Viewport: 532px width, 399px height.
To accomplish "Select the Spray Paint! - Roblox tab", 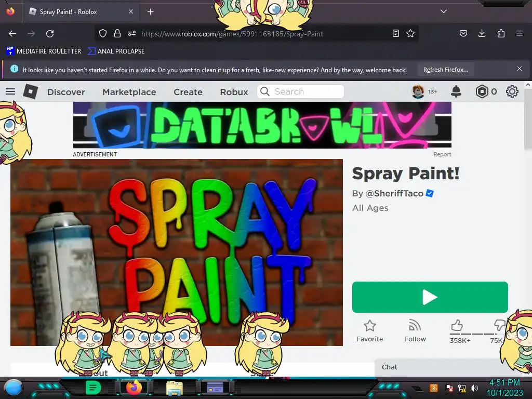I will pyautogui.click(x=81, y=12).
